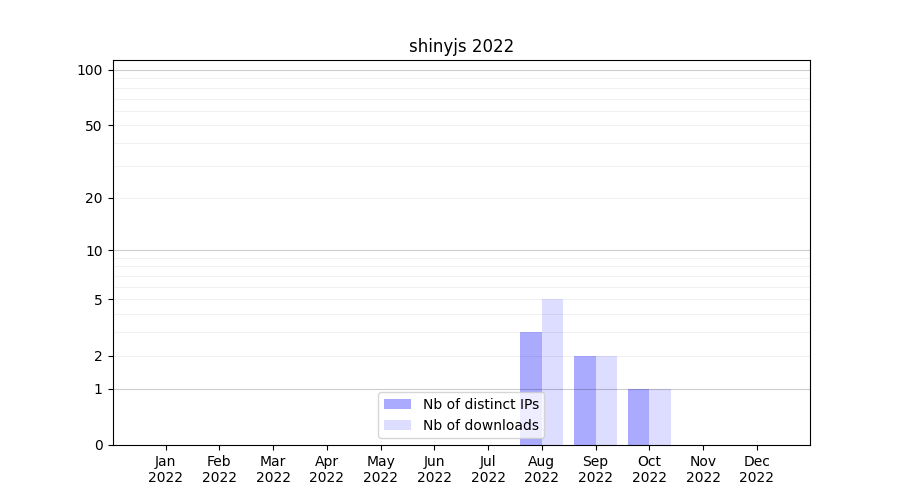Click the 'May 2022' x-axis label

pyautogui.click(x=380, y=469)
